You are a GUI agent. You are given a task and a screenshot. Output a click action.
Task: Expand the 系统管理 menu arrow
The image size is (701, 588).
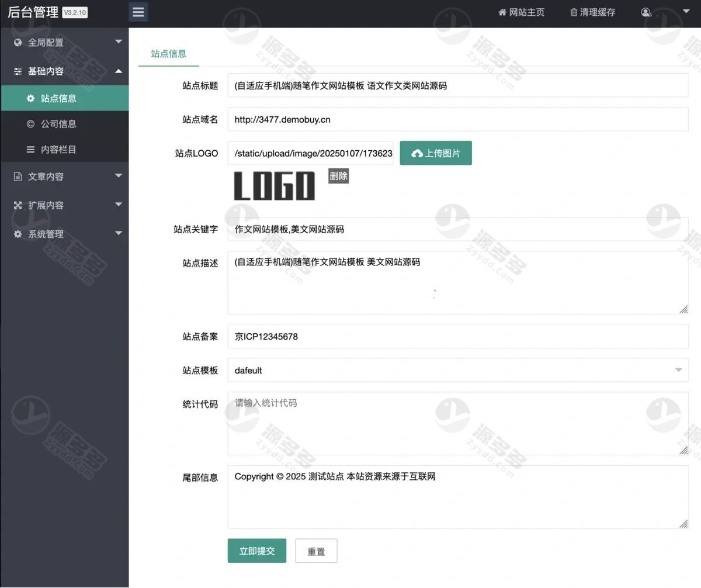click(119, 233)
